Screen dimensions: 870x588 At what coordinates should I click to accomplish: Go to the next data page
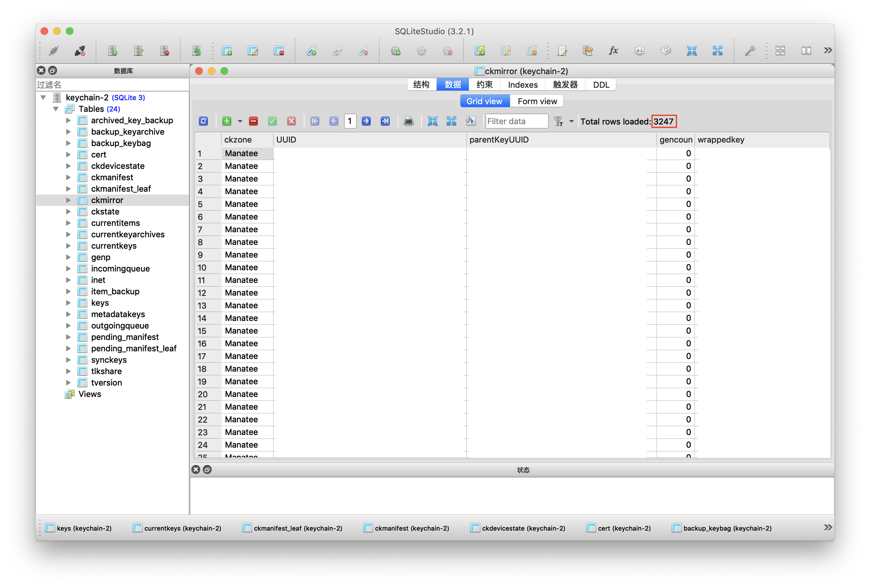click(x=366, y=121)
